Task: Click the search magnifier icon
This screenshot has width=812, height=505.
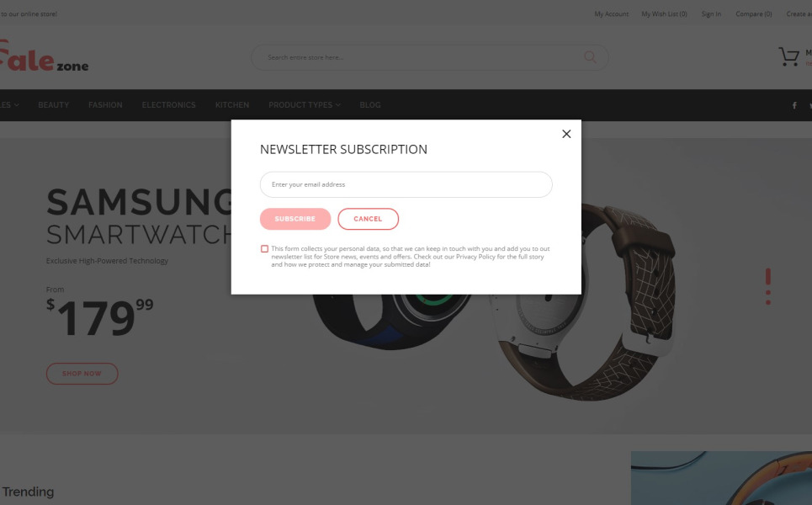Action: click(x=589, y=57)
